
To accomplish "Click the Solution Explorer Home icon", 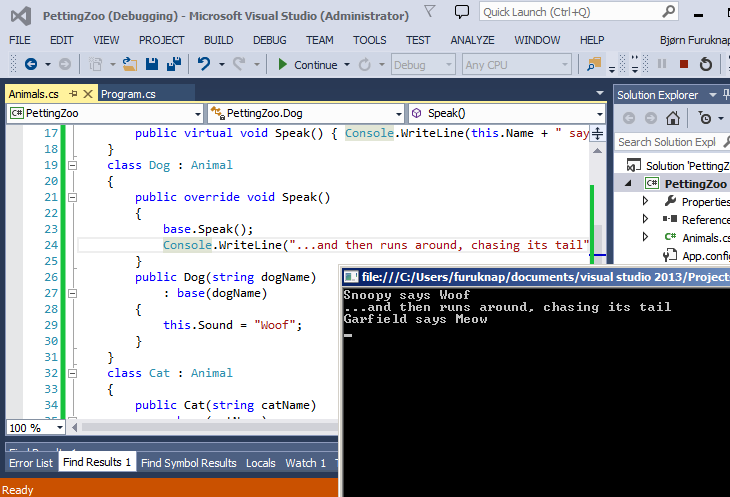I will point(672,118).
